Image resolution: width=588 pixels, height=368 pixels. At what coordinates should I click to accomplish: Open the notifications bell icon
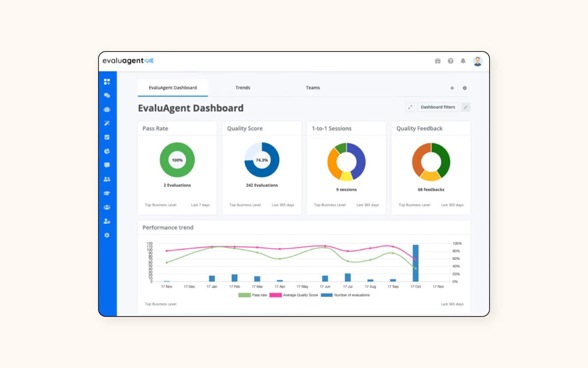(x=463, y=61)
